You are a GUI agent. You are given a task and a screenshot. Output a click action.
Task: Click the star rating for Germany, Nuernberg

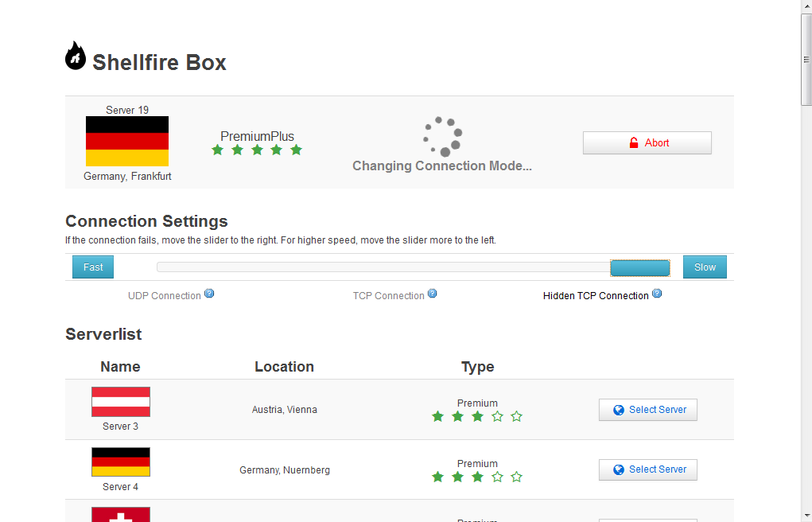tap(477, 477)
